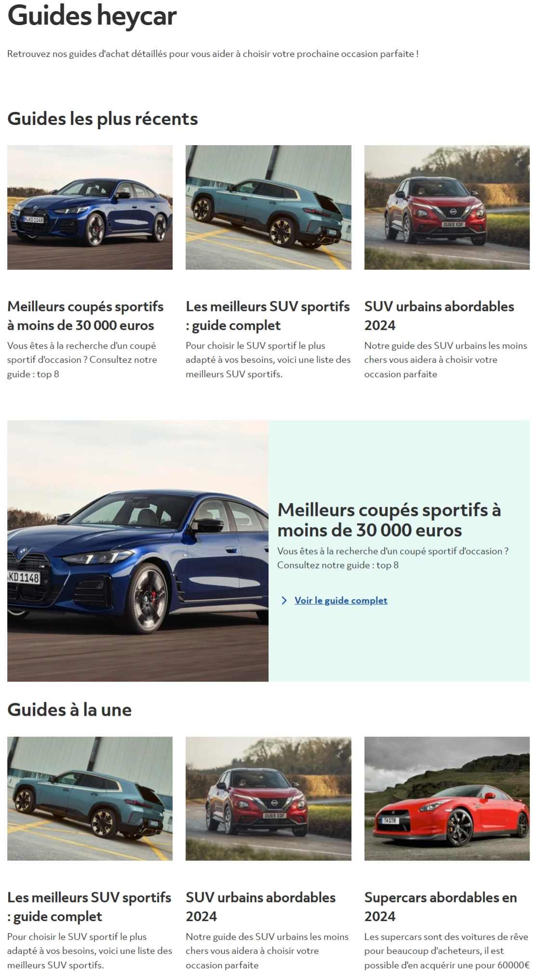Click the description text in the featured coupés sportifs panel
Viewport: 536px width, 980px height.
(x=392, y=558)
